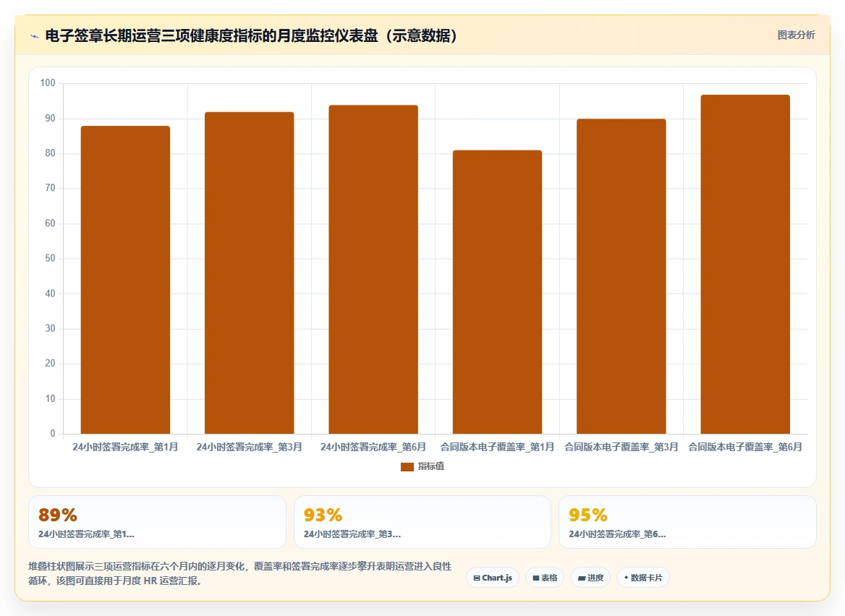Viewport: 845px width, 616px height.
Task: Click the square icon in 表格 tag
Action: click(535, 578)
